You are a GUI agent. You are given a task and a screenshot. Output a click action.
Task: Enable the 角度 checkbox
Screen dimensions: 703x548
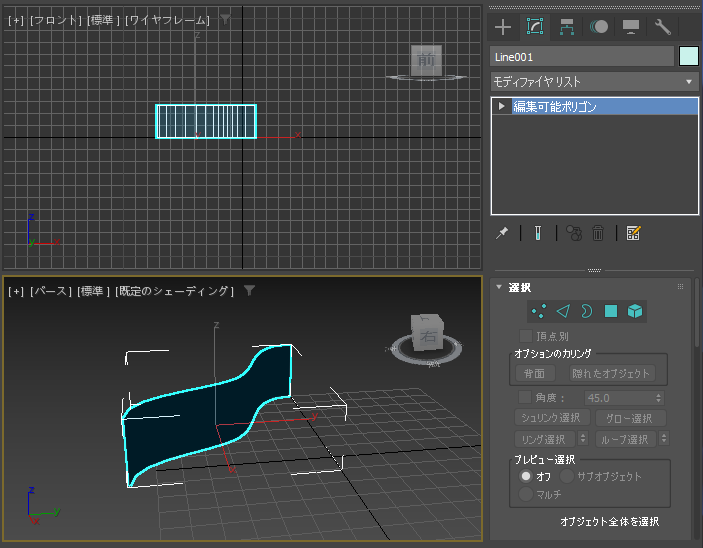pos(526,398)
